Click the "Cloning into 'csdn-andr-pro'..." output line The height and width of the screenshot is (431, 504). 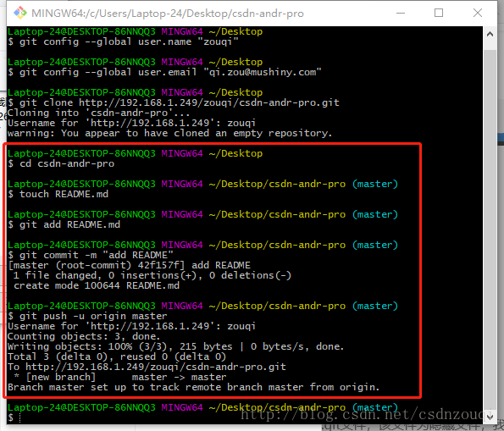pyautogui.click(x=98, y=113)
